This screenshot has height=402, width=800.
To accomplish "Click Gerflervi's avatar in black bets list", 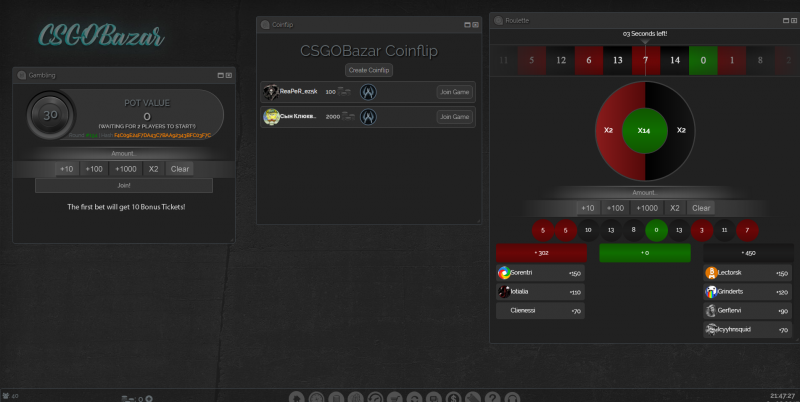I will click(x=711, y=311).
